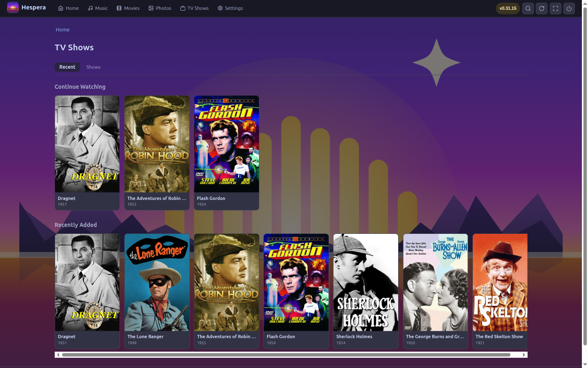Click the refresh icon button
The height and width of the screenshot is (368, 588).
click(x=542, y=8)
